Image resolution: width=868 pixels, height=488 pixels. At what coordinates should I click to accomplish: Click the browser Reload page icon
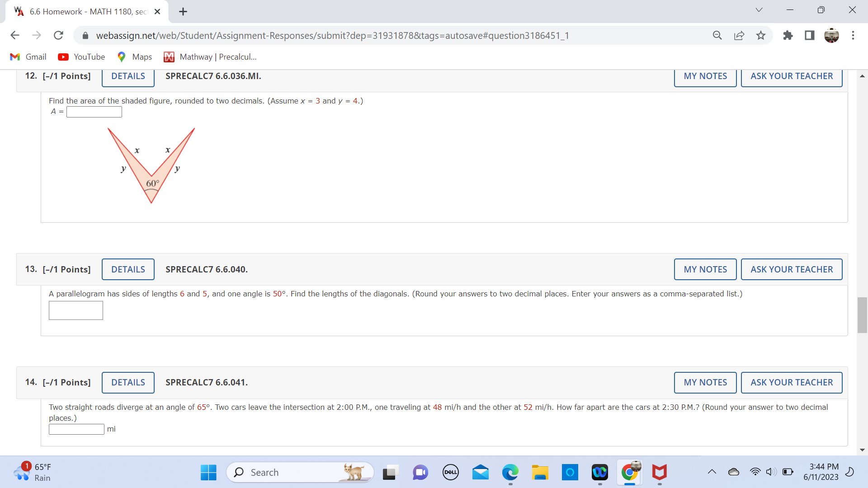(58, 35)
